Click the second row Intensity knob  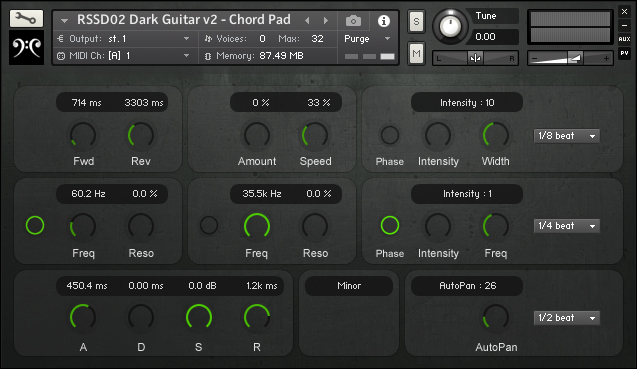click(438, 226)
